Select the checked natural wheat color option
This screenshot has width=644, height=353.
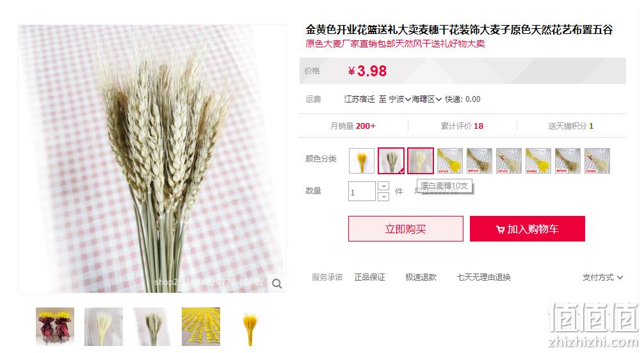(391, 161)
